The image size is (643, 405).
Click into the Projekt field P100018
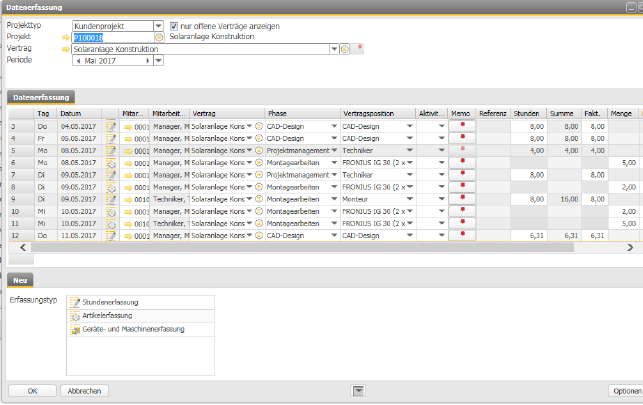click(x=113, y=38)
